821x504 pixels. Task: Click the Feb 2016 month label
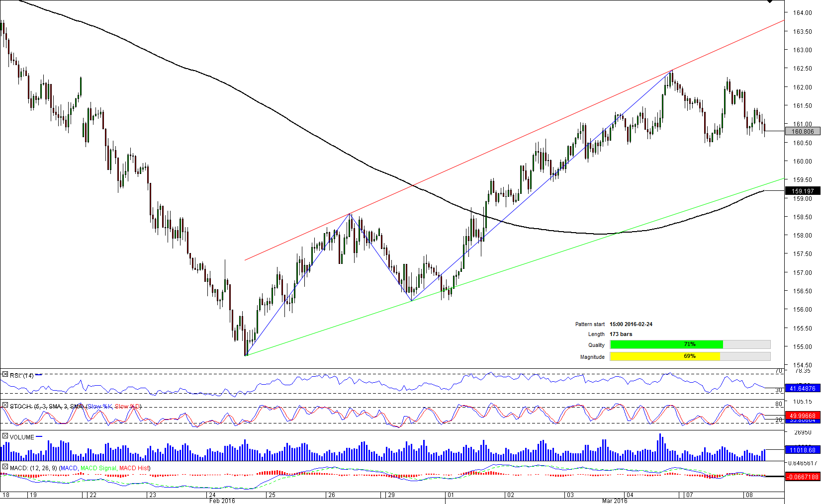click(222, 501)
